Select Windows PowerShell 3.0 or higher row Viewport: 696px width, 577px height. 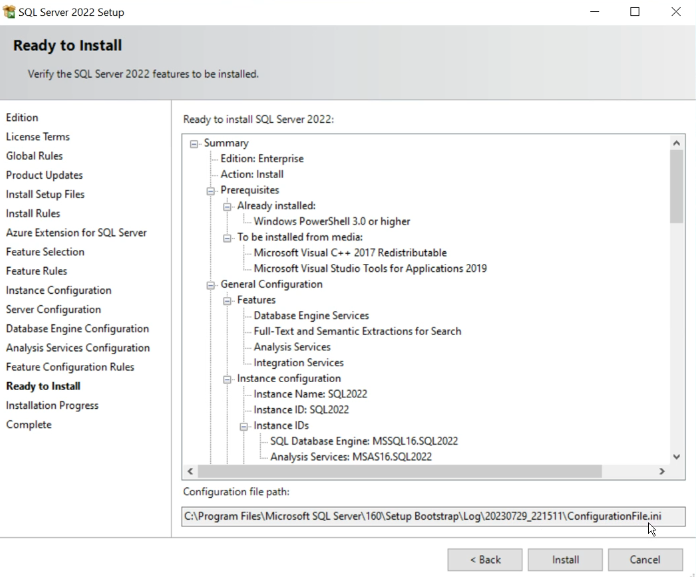332,221
